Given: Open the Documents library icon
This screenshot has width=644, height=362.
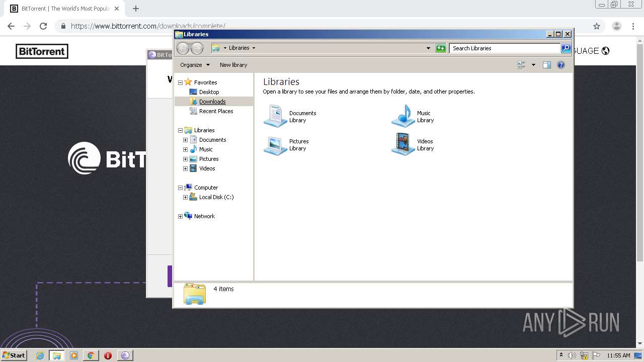Looking at the screenshot, I should coord(275,116).
